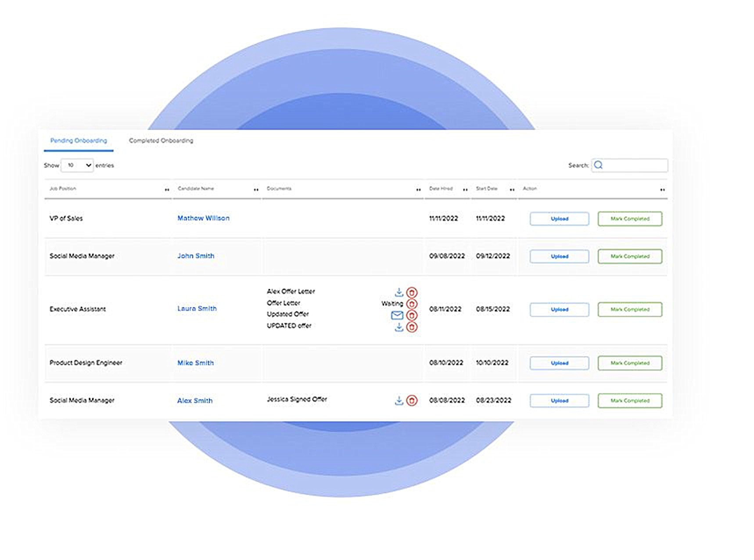Select the Executive Assistant cell
This screenshot has height=560, width=754.
[x=78, y=309]
